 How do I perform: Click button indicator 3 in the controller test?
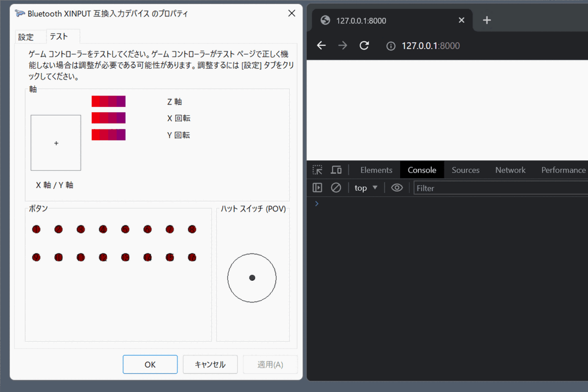(81, 229)
